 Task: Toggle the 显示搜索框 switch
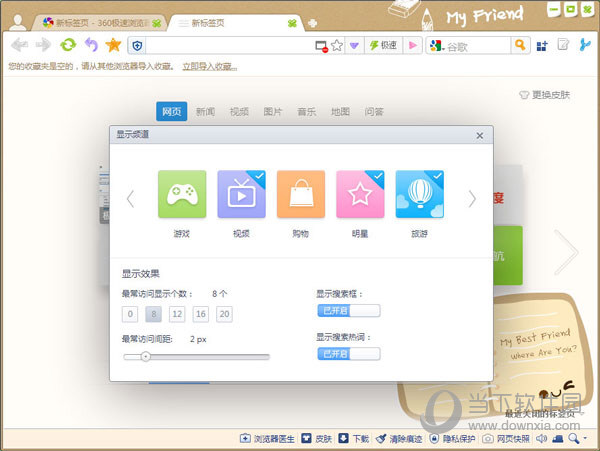pos(349,311)
